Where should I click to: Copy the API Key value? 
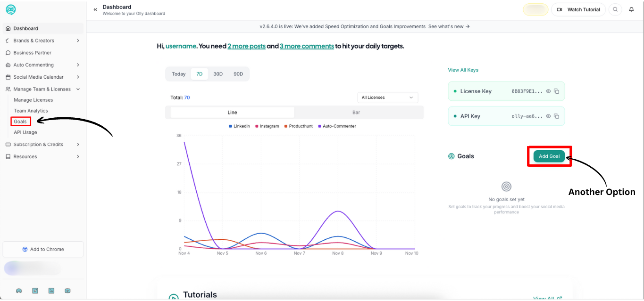(557, 116)
